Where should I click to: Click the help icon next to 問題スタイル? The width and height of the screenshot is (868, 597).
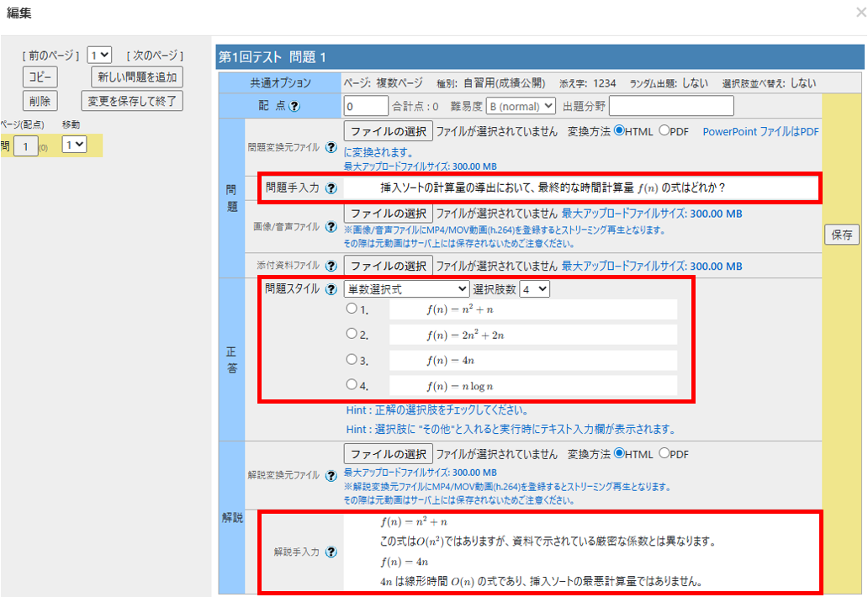pyautogui.click(x=331, y=289)
